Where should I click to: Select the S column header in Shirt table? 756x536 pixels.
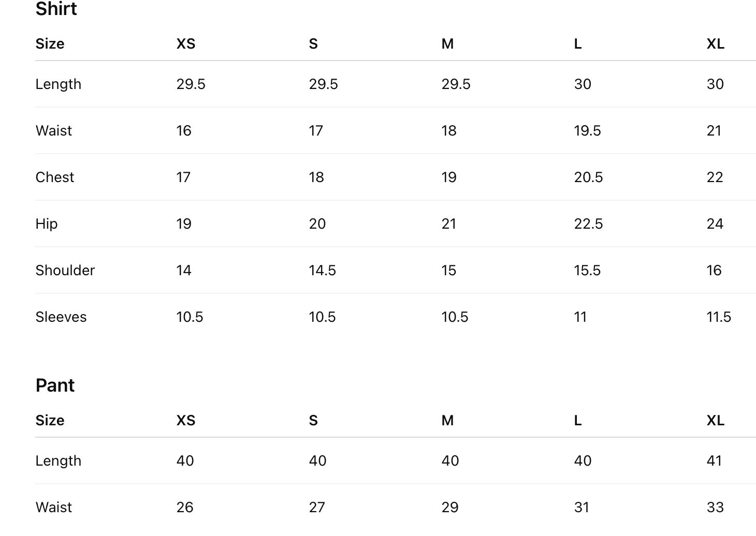(313, 44)
